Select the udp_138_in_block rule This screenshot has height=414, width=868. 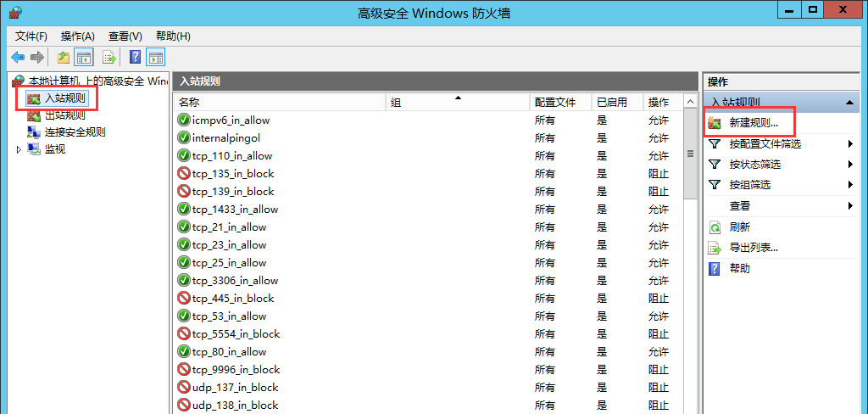pos(429,405)
